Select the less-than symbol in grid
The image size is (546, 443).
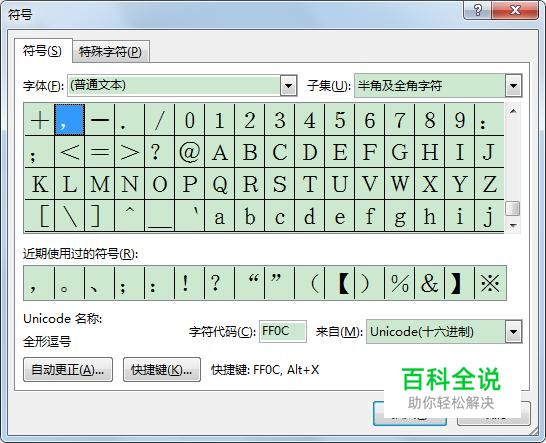(x=70, y=152)
